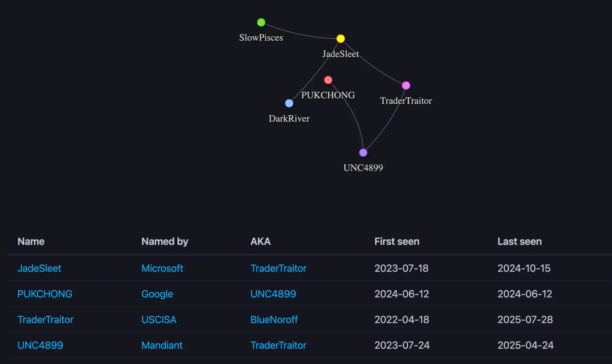The height and width of the screenshot is (364, 612).
Task: Click the green SlowPisces graph node
Action: [261, 22]
